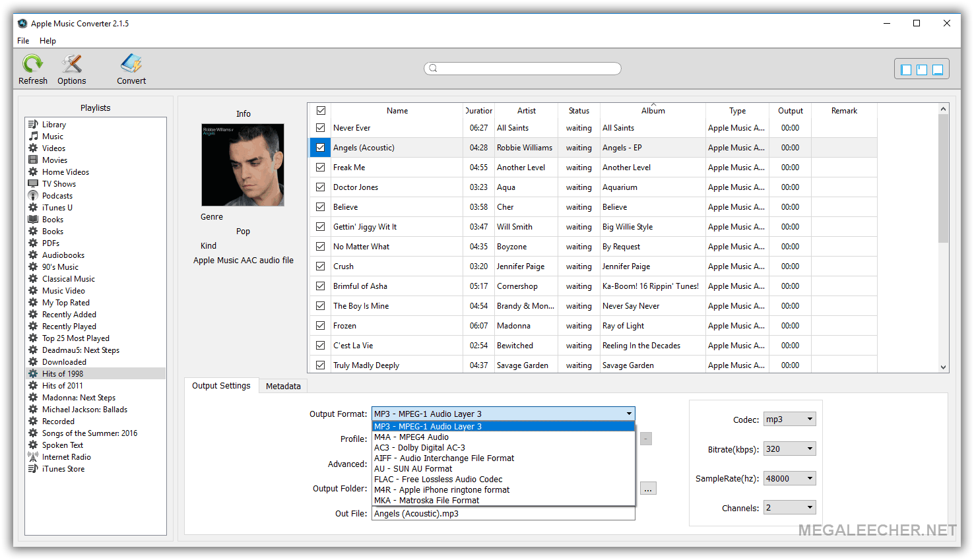Click the Music note playlist icon
The height and width of the screenshot is (560, 974).
(x=33, y=136)
